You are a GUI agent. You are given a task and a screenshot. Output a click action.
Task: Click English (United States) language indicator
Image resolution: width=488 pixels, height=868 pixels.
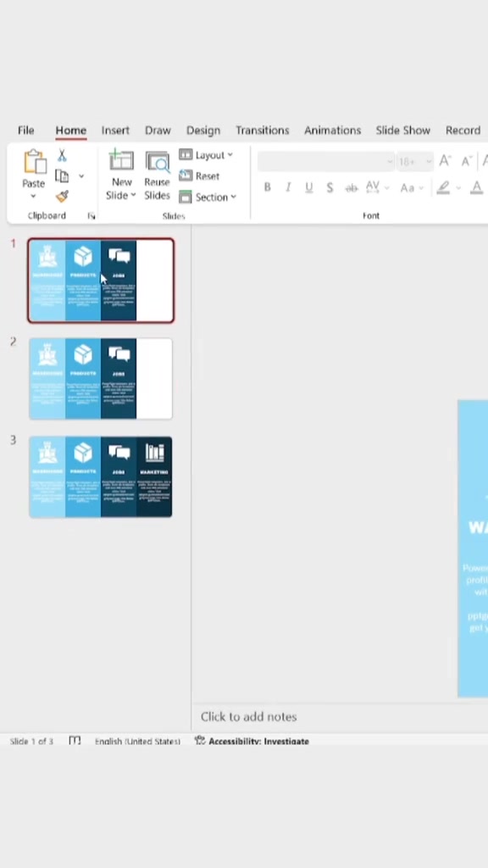point(137,741)
